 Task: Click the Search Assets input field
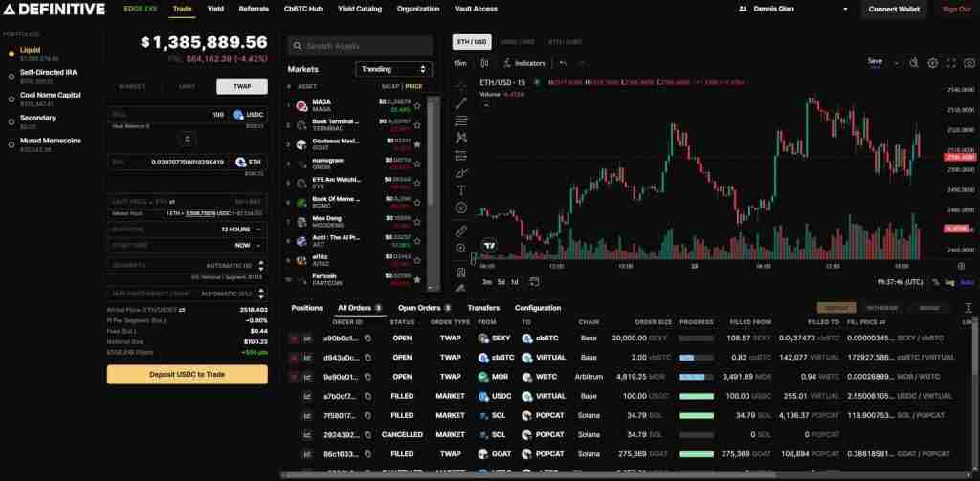click(x=361, y=46)
